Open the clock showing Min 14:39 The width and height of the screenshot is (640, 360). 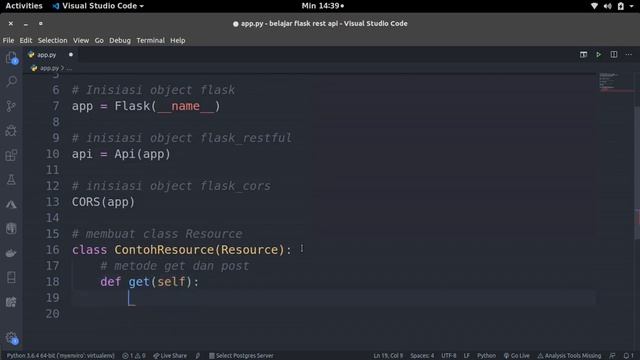click(322, 6)
